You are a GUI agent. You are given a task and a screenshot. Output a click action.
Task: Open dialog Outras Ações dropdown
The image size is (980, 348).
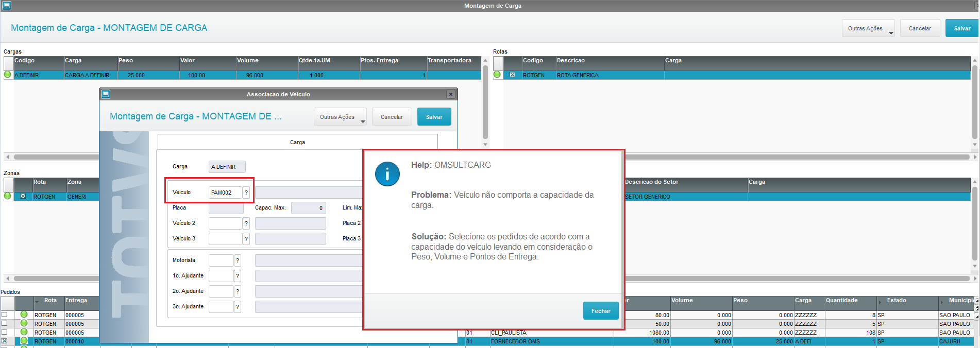click(340, 117)
